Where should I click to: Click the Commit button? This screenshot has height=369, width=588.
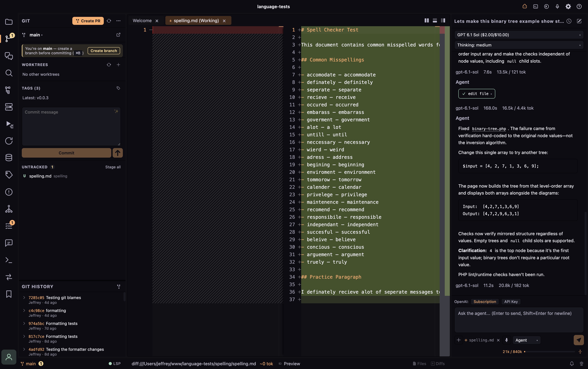coord(66,153)
